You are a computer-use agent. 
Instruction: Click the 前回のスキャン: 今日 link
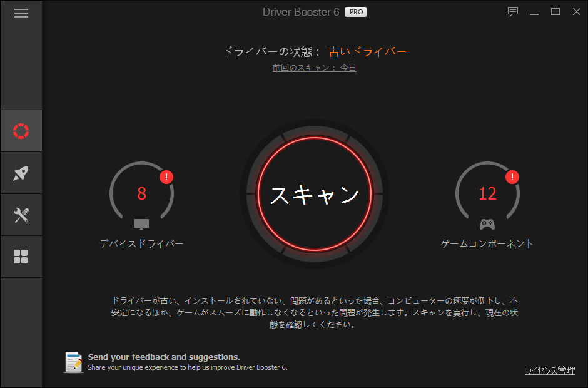click(x=314, y=68)
